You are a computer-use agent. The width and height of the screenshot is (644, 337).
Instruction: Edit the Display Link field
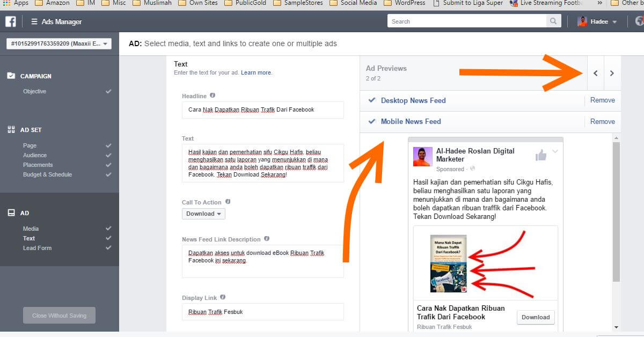click(x=263, y=312)
